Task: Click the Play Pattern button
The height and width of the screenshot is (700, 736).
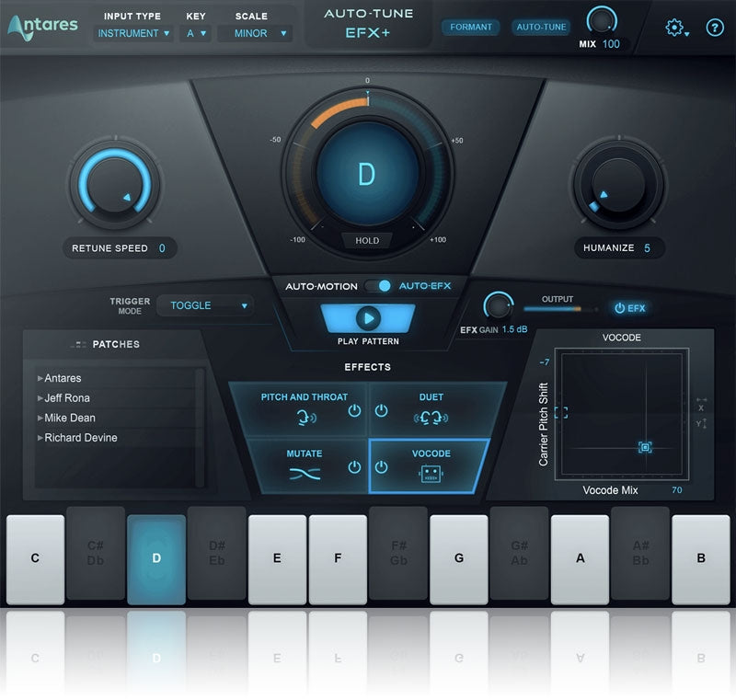Action: point(367,318)
